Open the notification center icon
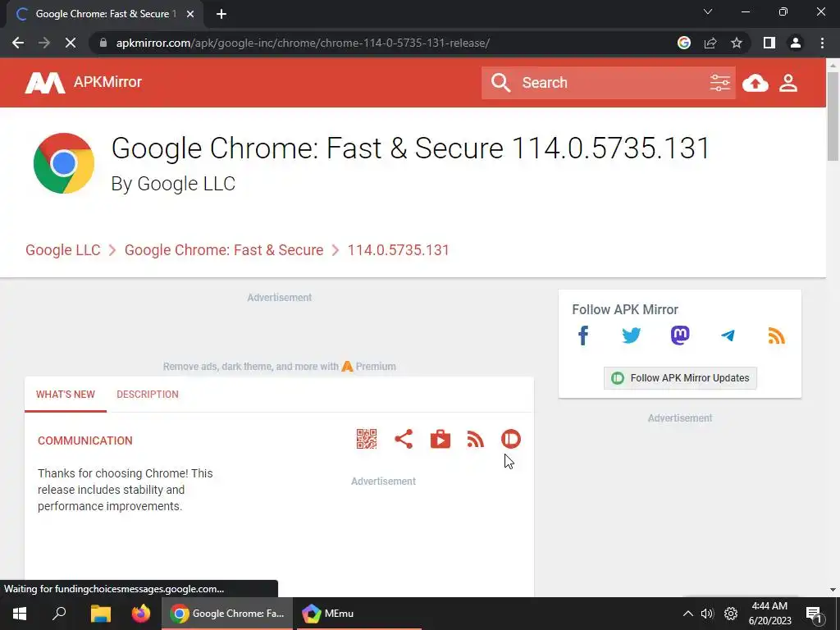Image resolution: width=840 pixels, height=630 pixels. [x=815, y=614]
